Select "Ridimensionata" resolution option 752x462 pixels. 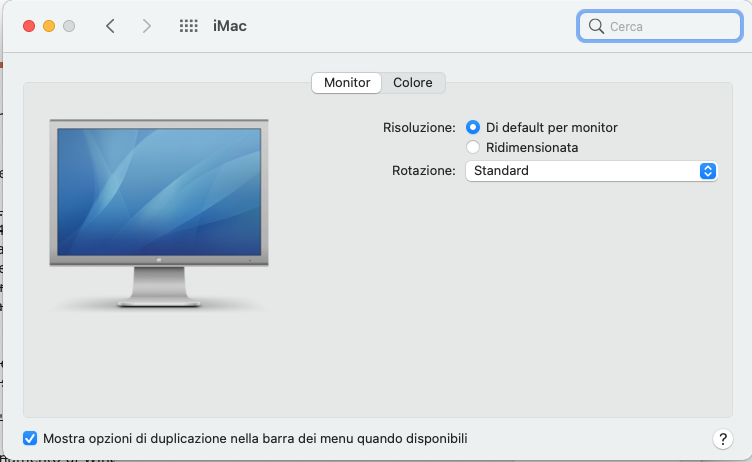click(473, 147)
